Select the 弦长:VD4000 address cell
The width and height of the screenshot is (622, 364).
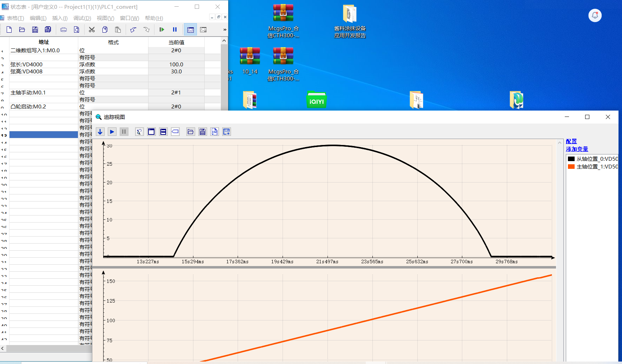click(44, 64)
